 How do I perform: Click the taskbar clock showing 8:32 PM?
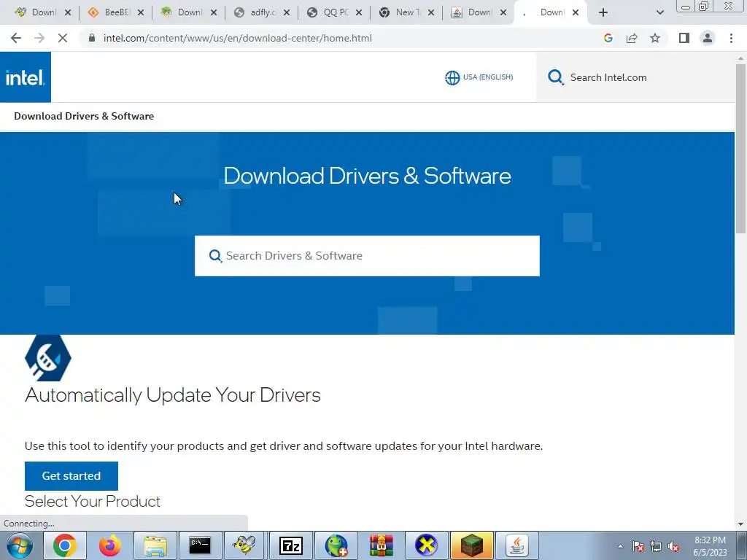point(710,546)
